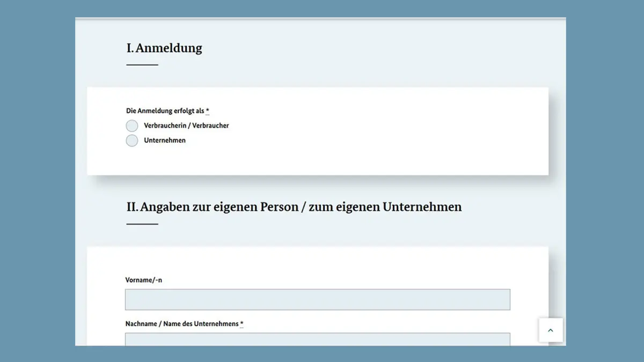Screen dimensions: 644x362
Task: Click the 'Die Anmeldung erfolgt als' label
Action: tap(167, 111)
